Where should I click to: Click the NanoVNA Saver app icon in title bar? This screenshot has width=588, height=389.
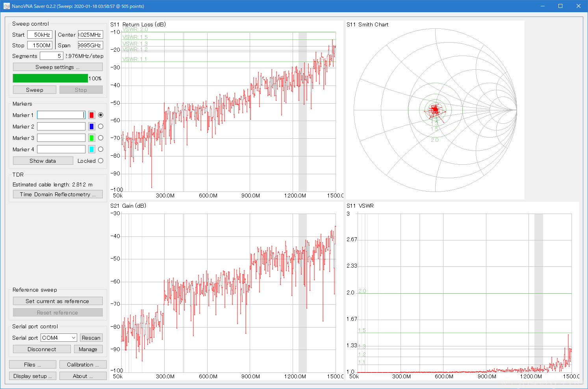coord(7,6)
